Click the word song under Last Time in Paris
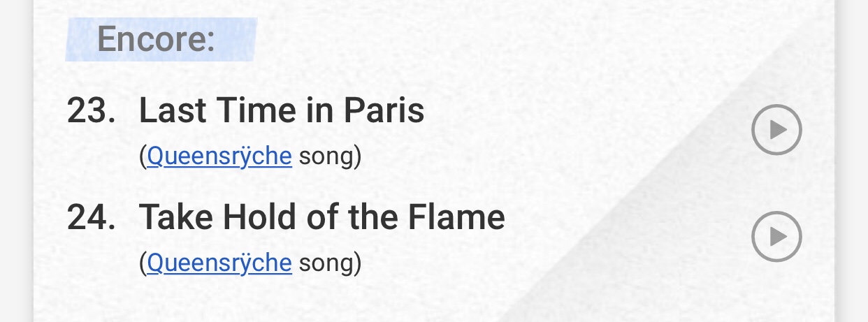 (326, 156)
